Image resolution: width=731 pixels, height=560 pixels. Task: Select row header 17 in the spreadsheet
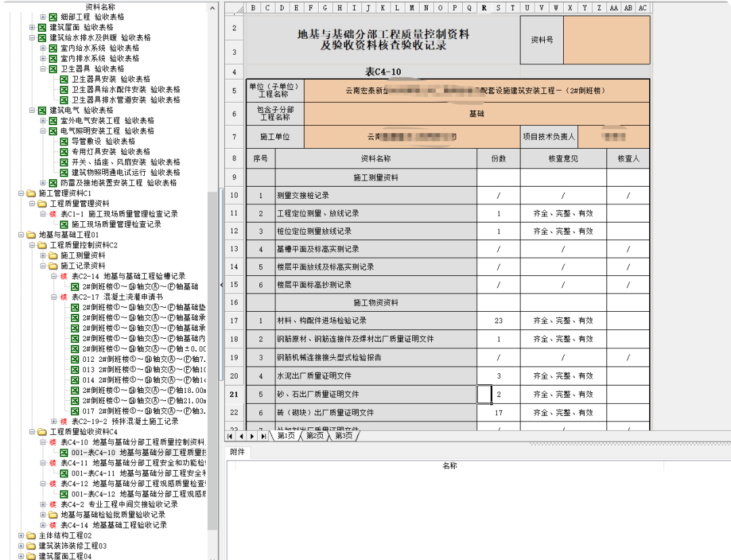pyautogui.click(x=234, y=321)
